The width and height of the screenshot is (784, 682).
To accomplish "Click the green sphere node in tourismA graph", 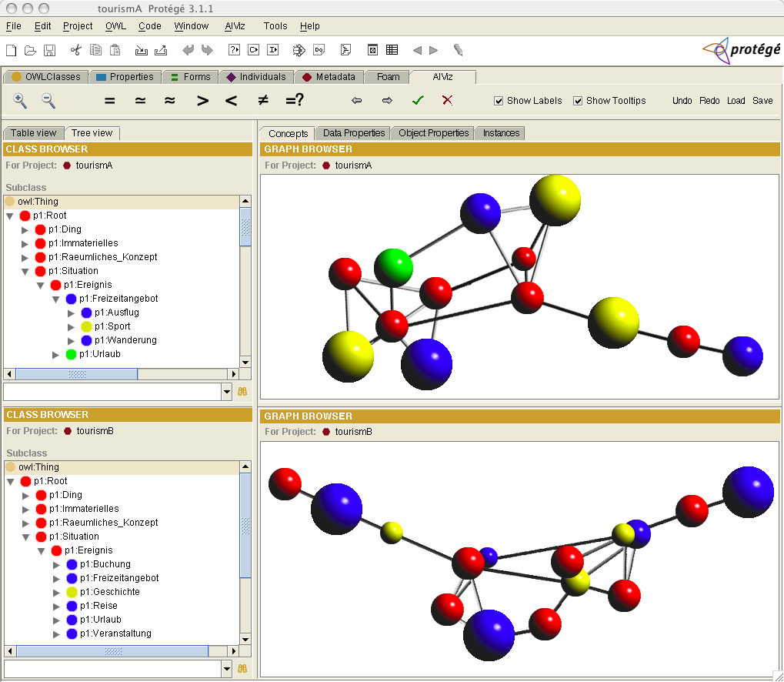I will click(393, 268).
